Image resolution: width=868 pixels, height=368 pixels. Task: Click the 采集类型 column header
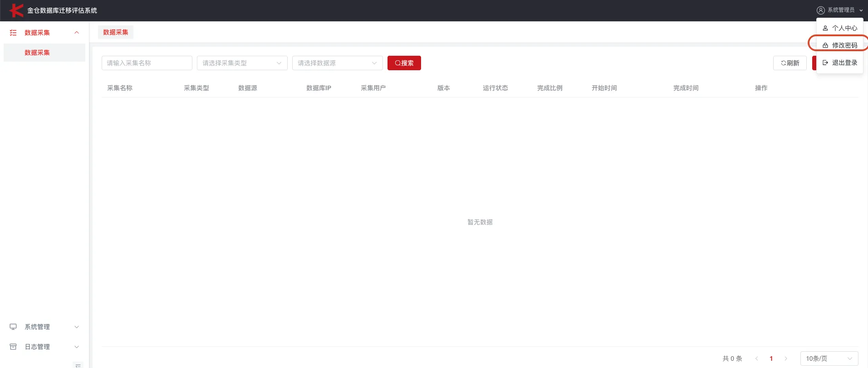(196, 88)
